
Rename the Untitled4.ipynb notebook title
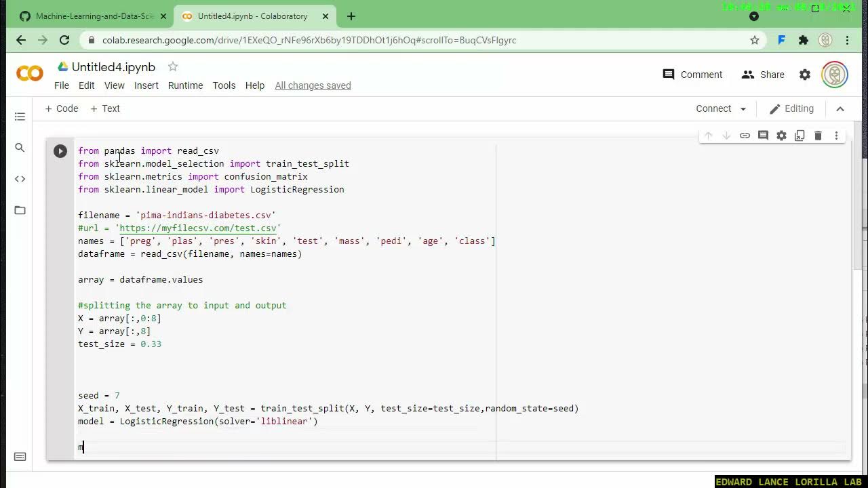[113, 66]
